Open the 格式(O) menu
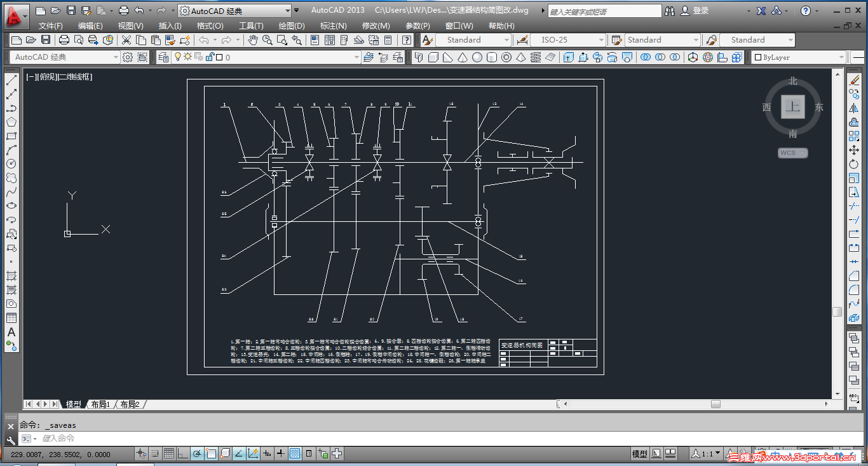 (210, 26)
